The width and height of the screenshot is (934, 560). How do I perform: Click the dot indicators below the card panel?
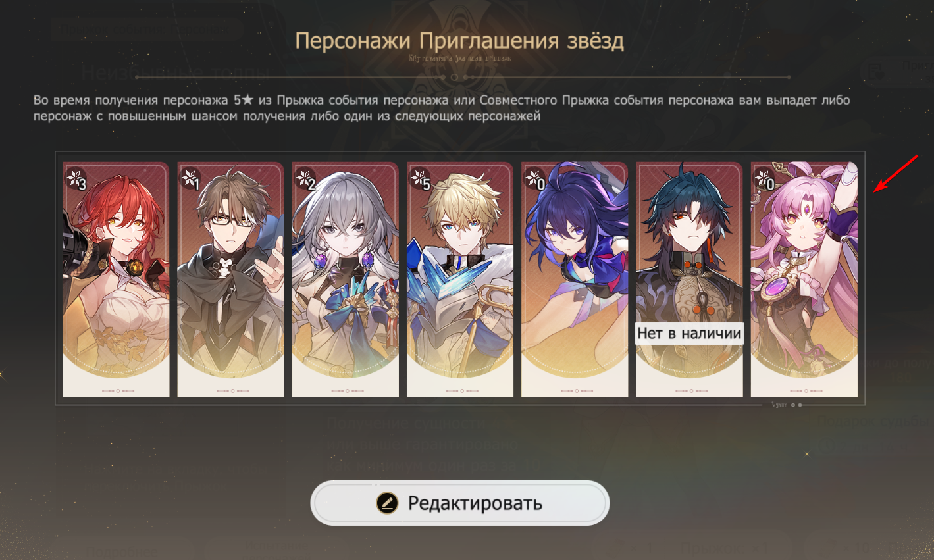tap(796, 405)
